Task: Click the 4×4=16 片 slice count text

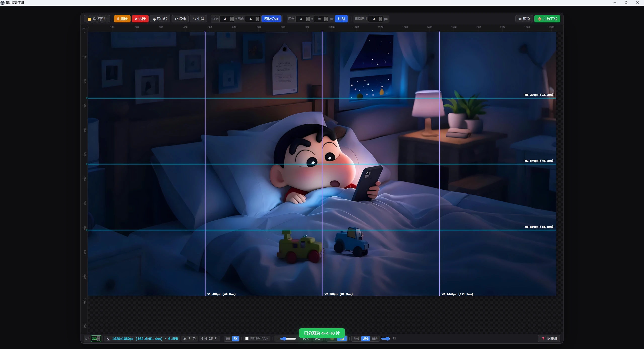Action: tap(209, 339)
